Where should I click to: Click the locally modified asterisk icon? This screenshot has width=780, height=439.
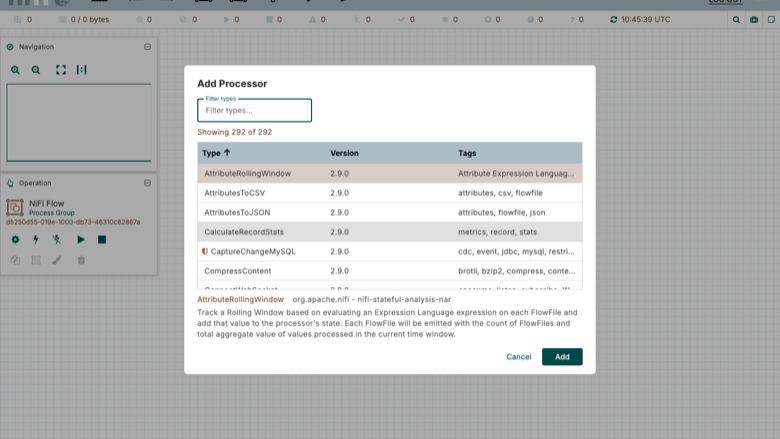pyautogui.click(x=445, y=19)
